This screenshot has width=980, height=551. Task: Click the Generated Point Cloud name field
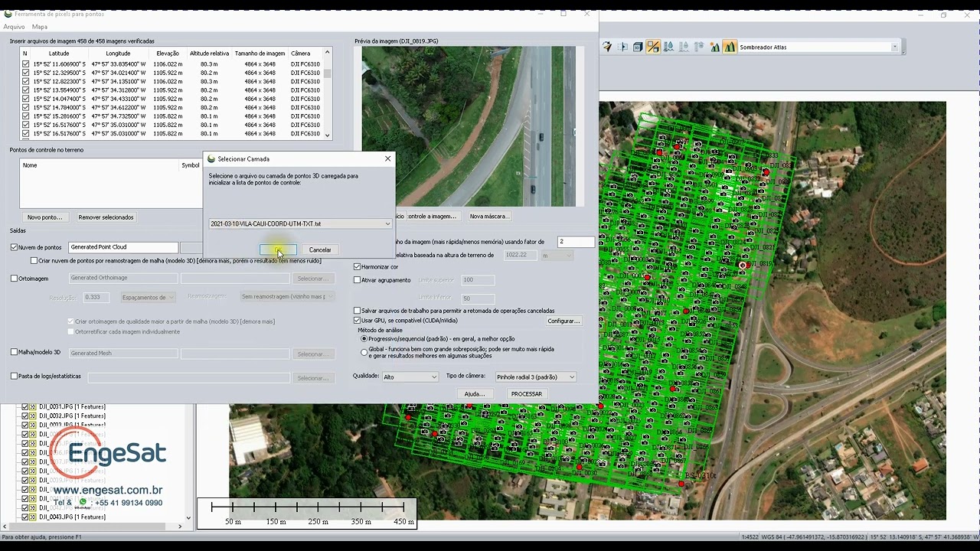point(123,247)
